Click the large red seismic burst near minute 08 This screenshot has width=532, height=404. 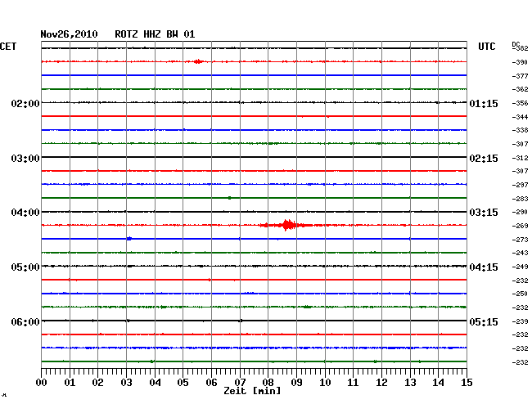click(x=288, y=225)
